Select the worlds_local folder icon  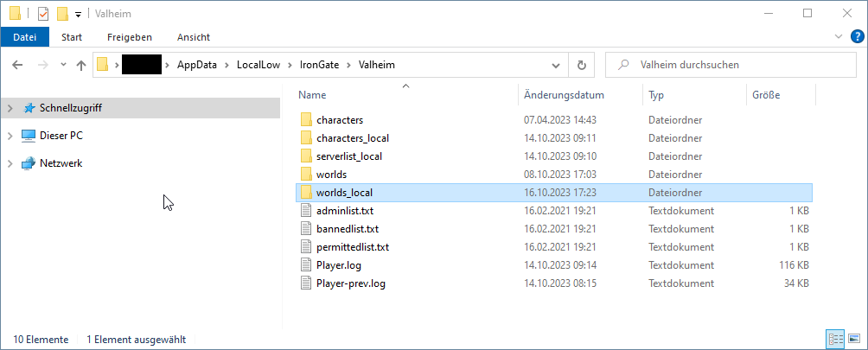[306, 193]
